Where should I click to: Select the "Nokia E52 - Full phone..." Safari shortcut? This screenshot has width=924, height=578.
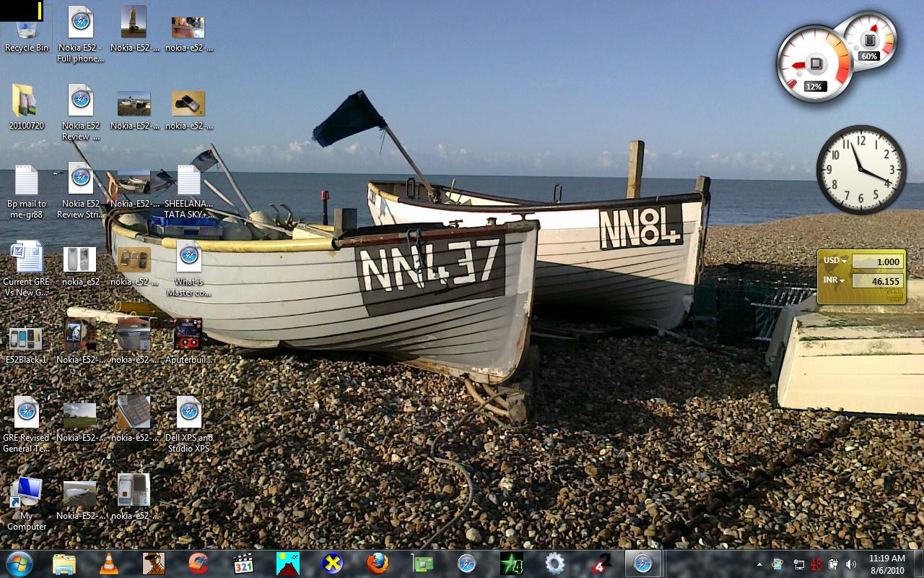coord(81,35)
